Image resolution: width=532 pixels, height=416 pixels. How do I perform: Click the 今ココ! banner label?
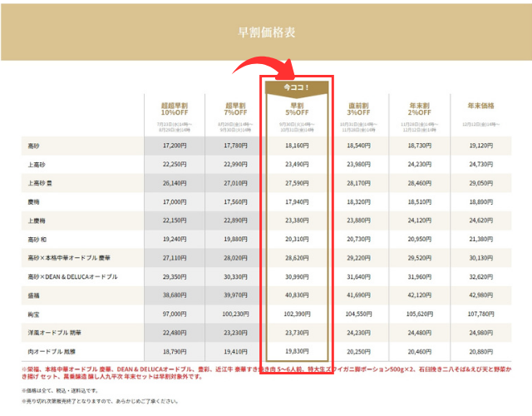296,87
